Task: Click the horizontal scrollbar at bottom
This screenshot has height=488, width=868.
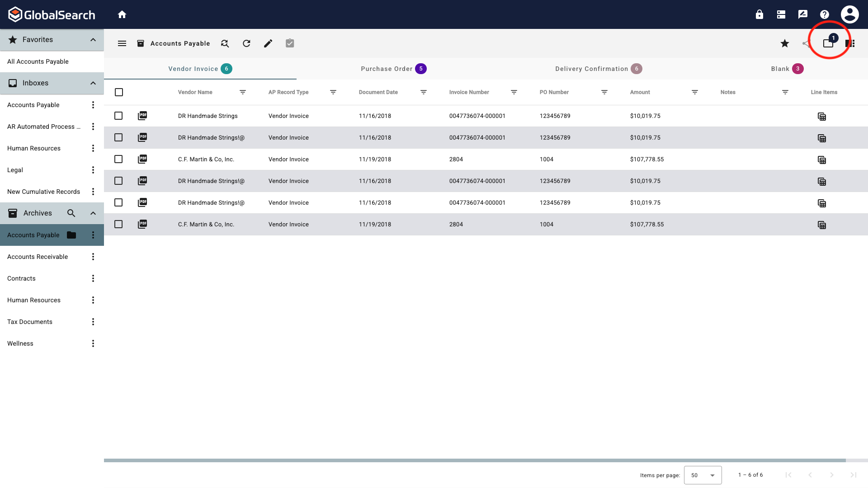Action: [x=475, y=460]
